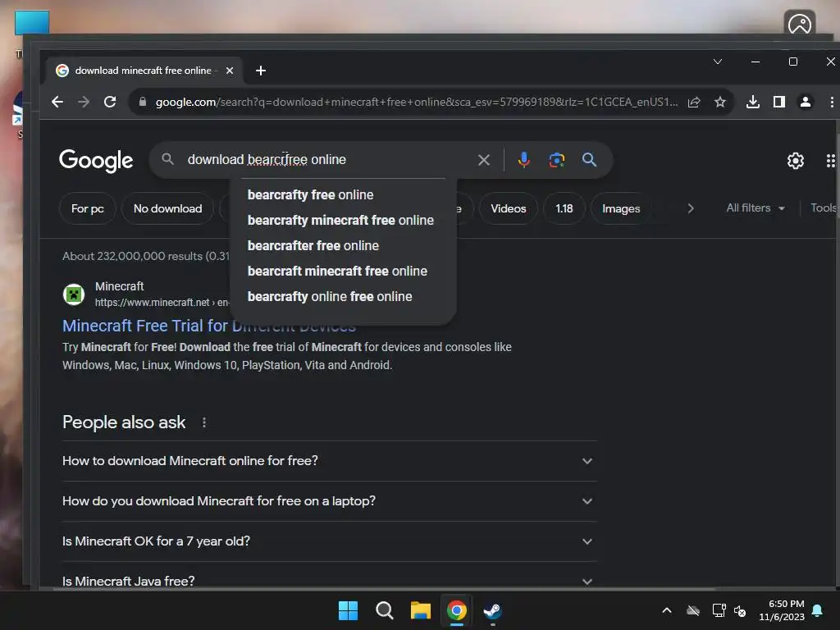Open Google quick settings gear

tap(796, 160)
